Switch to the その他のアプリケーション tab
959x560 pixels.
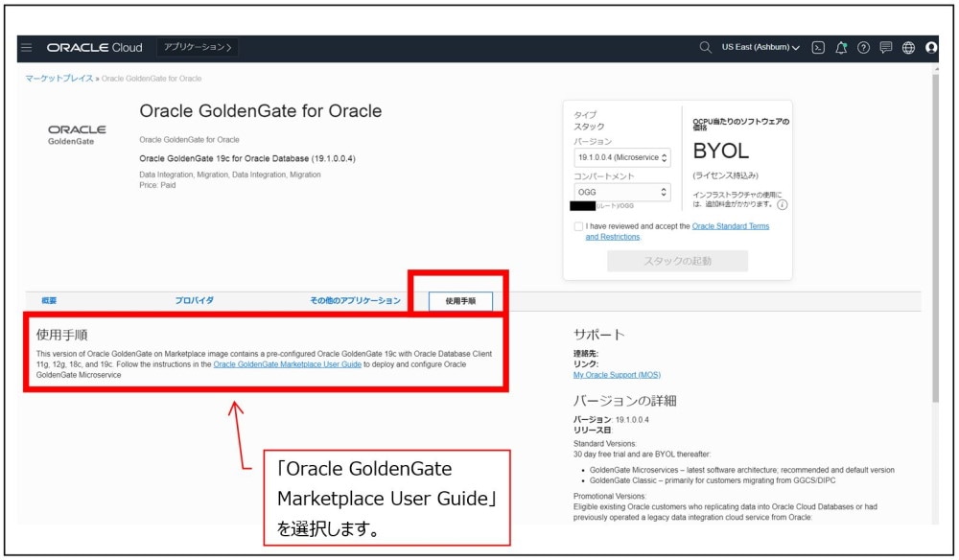coord(356,301)
